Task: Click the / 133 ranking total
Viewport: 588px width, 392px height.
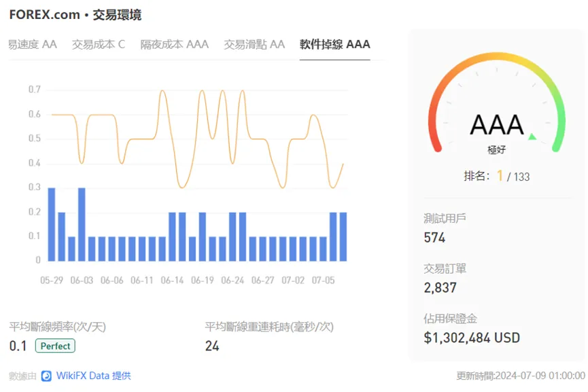Action: point(518,177)
